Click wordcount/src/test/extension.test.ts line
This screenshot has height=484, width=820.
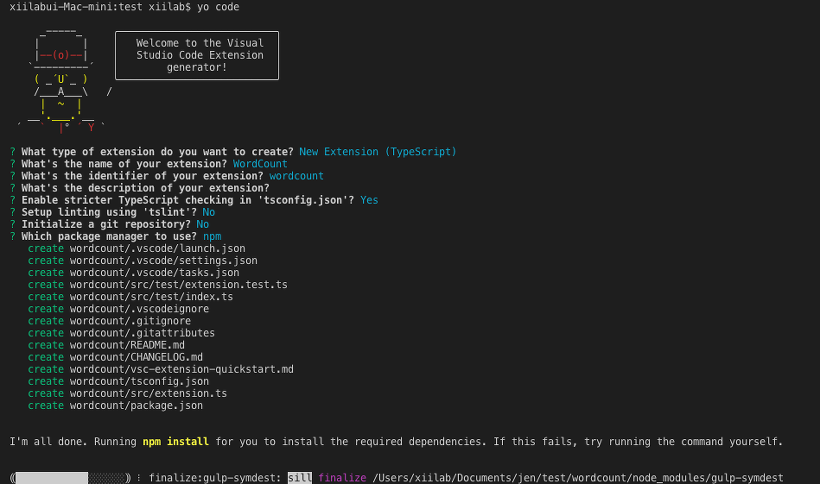(157, 284)
